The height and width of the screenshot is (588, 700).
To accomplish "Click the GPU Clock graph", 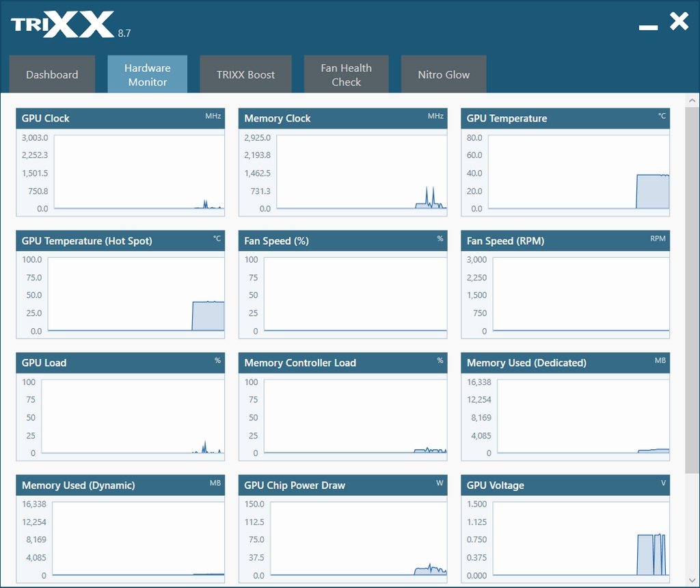I will [x=139, y=172].
